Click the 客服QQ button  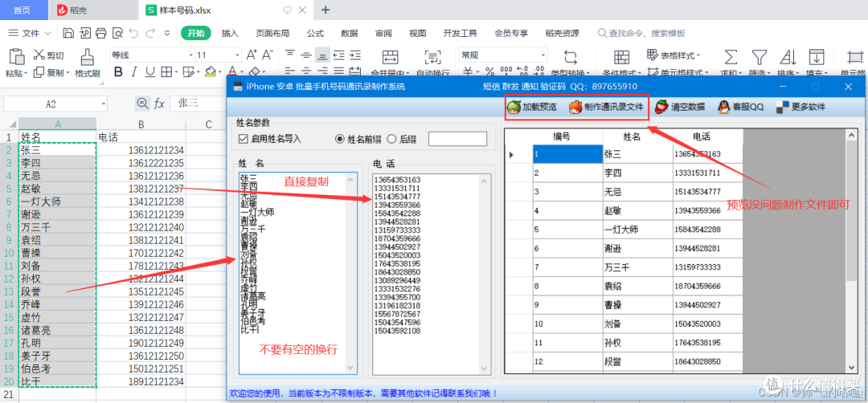click(x=741, y=107)
